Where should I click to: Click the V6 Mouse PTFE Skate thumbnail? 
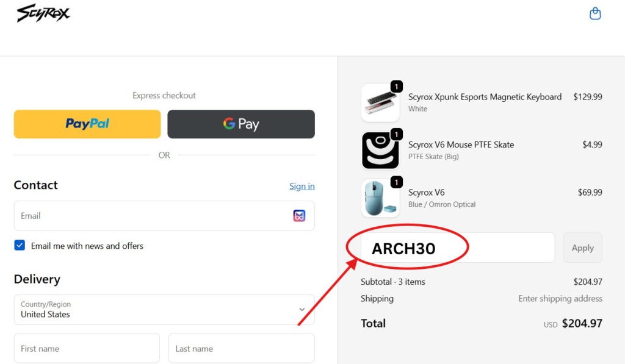[x=380, y=149]
